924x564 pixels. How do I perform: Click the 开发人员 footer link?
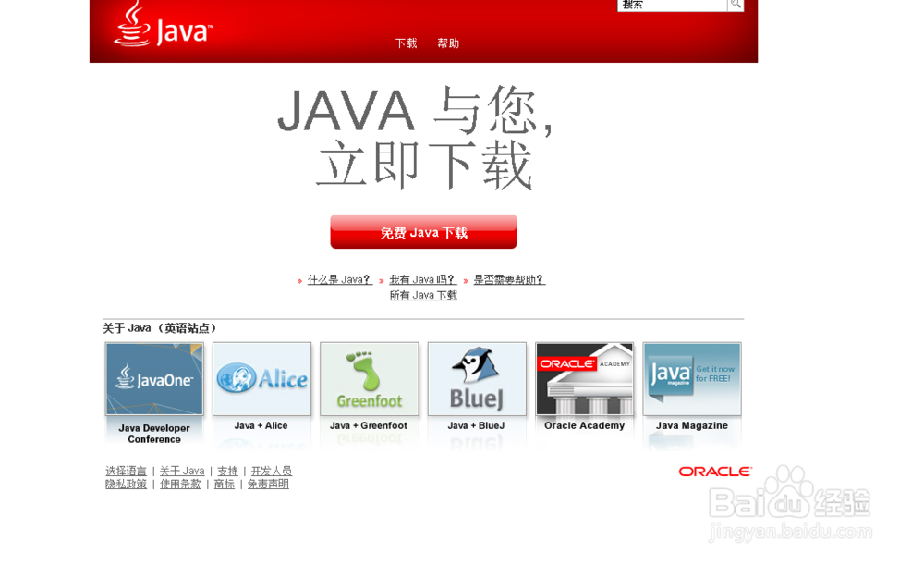[x=272, y=471]
